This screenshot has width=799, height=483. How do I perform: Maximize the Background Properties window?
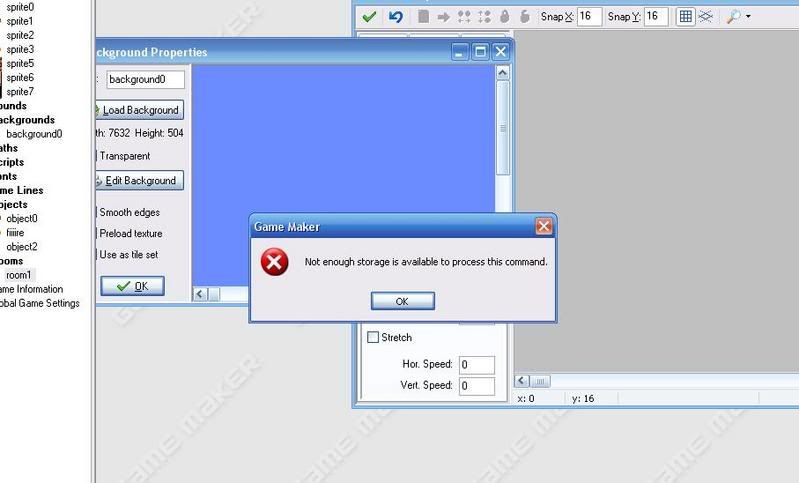(x=480, y=51)
